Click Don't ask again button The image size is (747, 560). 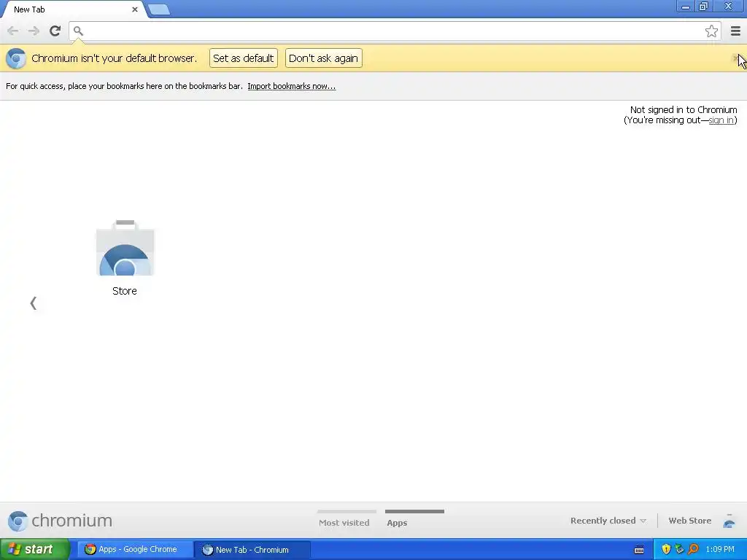pos(323,58)
